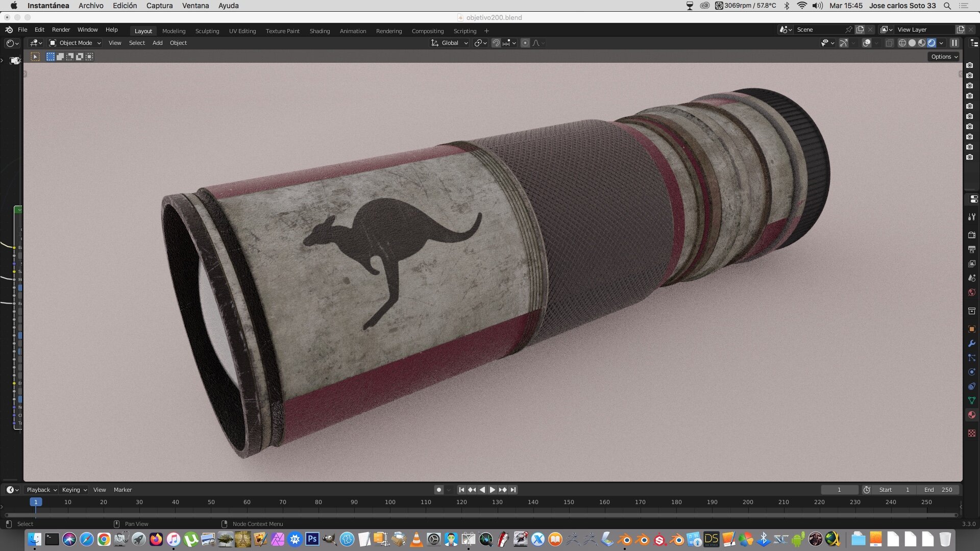Switch to wireframe viewport shading
980x551 pixels.
(902, 43)
